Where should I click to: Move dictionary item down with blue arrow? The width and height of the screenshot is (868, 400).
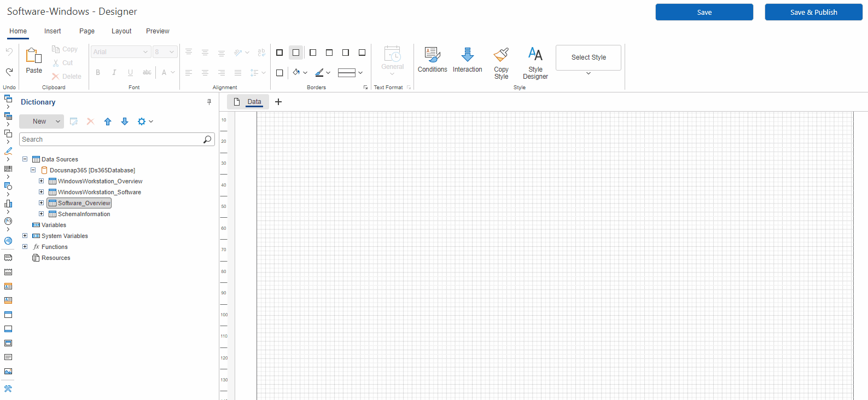point(125,121)
